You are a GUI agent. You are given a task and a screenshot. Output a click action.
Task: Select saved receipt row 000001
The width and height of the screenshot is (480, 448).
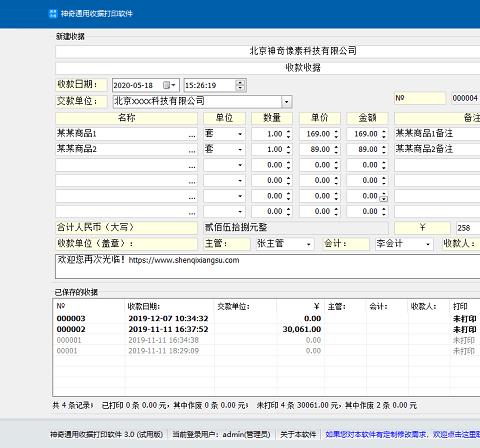tap(267, 340)
